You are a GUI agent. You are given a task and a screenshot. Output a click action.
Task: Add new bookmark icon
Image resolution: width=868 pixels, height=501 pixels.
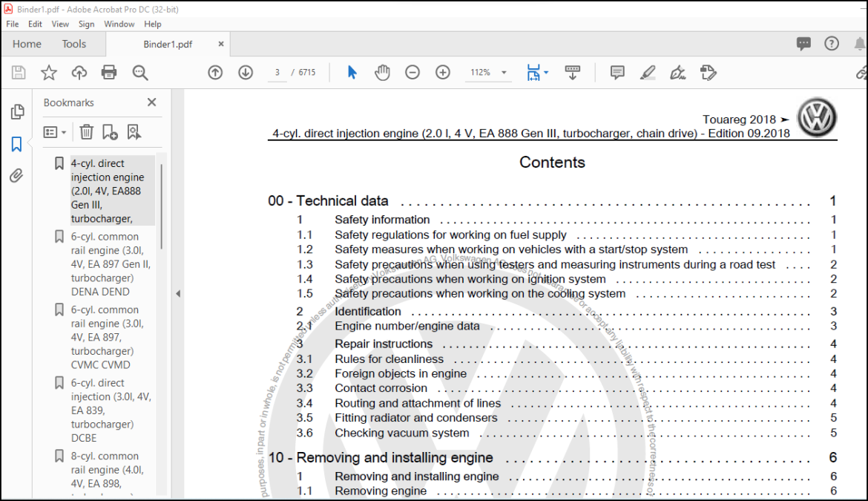click(110, 132)
